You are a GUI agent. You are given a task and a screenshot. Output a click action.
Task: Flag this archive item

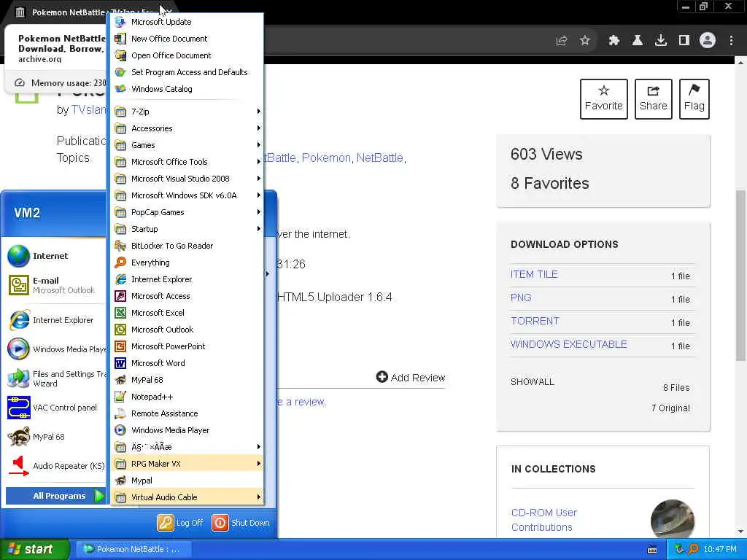694,99
